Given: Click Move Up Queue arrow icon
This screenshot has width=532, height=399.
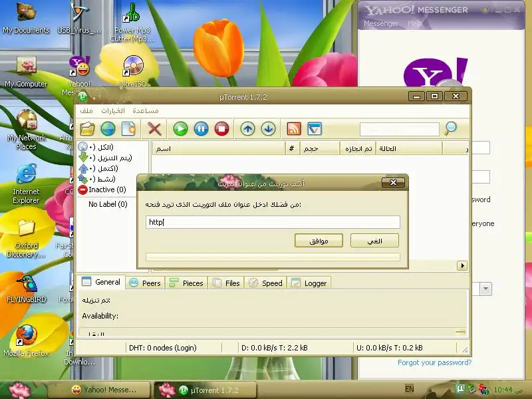Looking at the screenshot, I should pos(247,129).
